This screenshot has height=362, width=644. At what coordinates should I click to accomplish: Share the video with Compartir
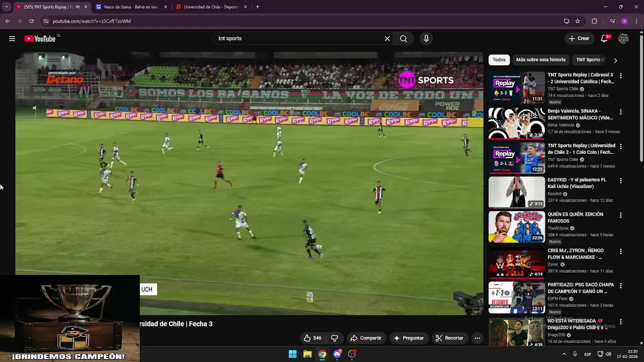click(366, 338)
